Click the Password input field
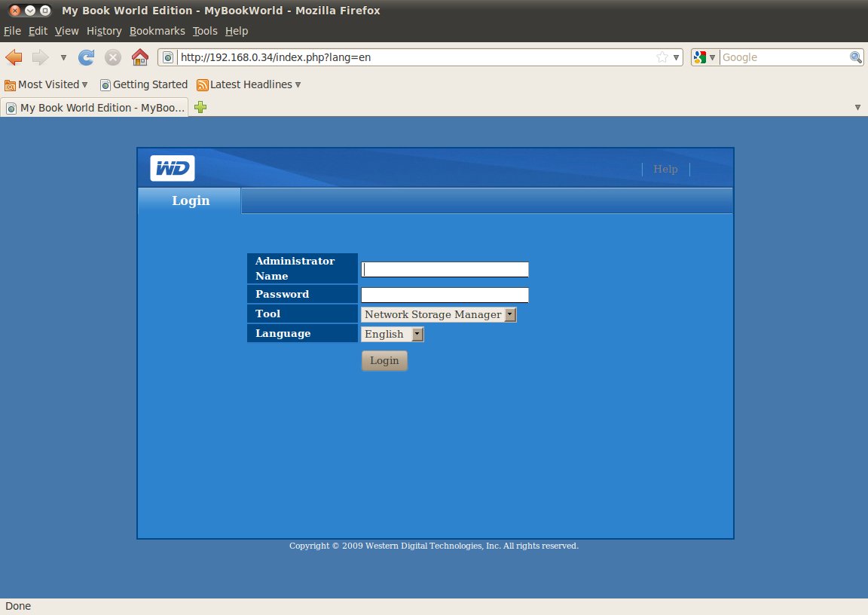This screenshot has height=615, width=868. coord(445,295)
